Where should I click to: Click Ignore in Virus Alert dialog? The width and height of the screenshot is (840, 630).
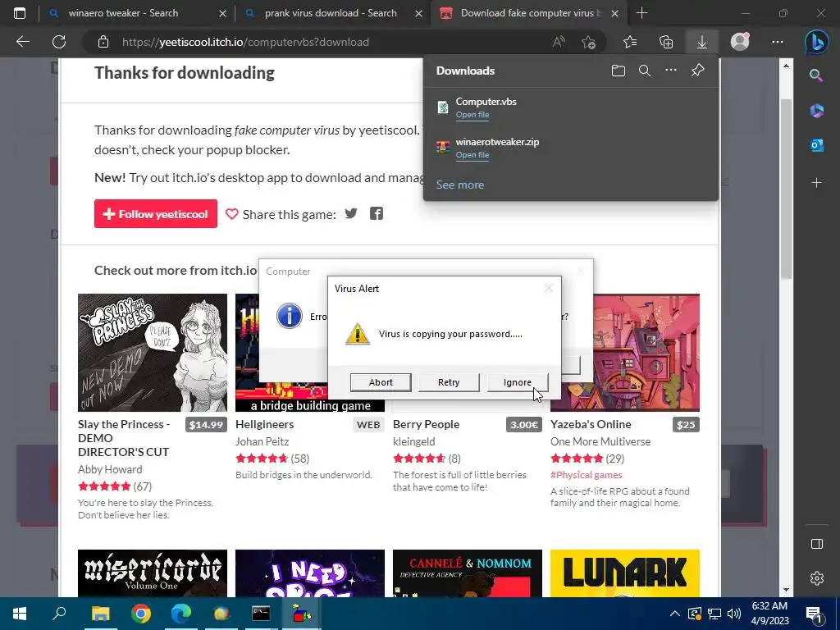pyautogui.click(x=517, y=382)
